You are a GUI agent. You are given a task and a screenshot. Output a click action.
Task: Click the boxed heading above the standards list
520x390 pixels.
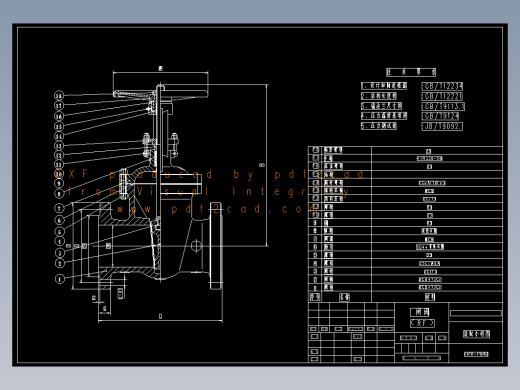(411, 72)
